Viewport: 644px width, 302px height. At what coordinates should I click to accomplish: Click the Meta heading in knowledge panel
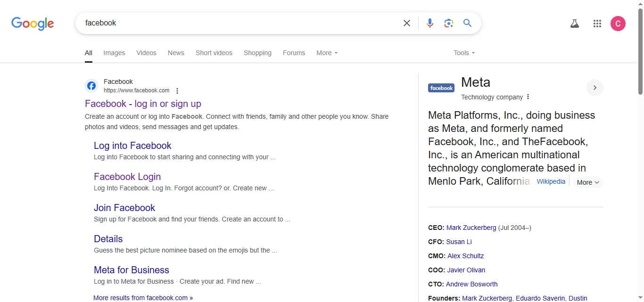tap(476, 82)
